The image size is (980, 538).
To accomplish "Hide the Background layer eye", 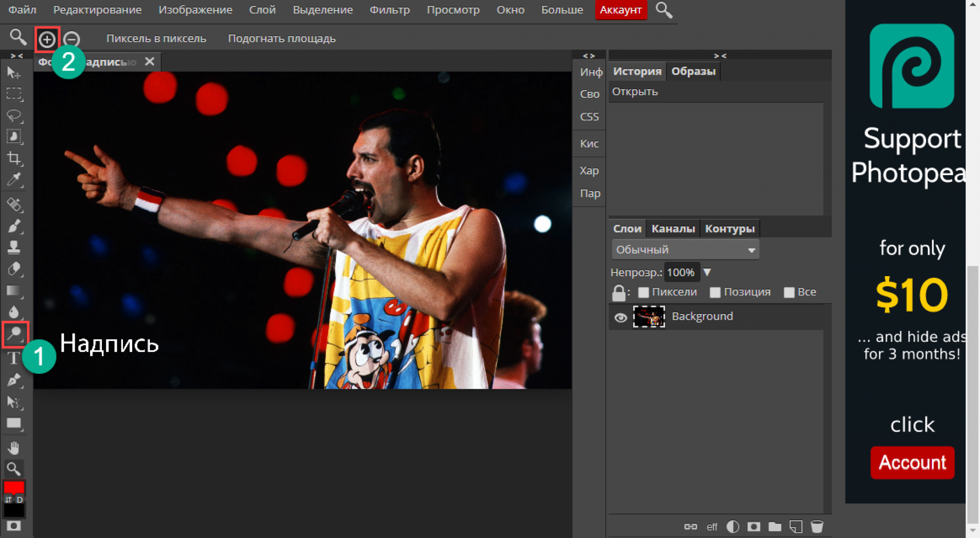I will tap(621, 317).
